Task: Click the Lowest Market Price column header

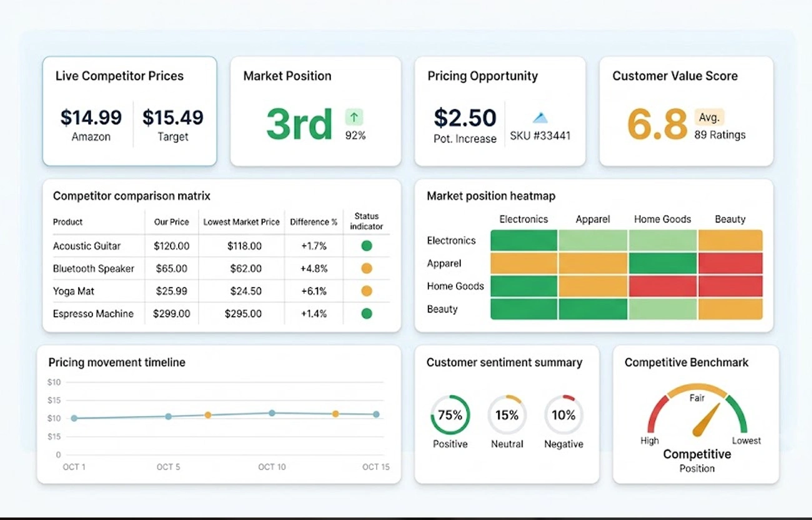Action: [242, 222]
